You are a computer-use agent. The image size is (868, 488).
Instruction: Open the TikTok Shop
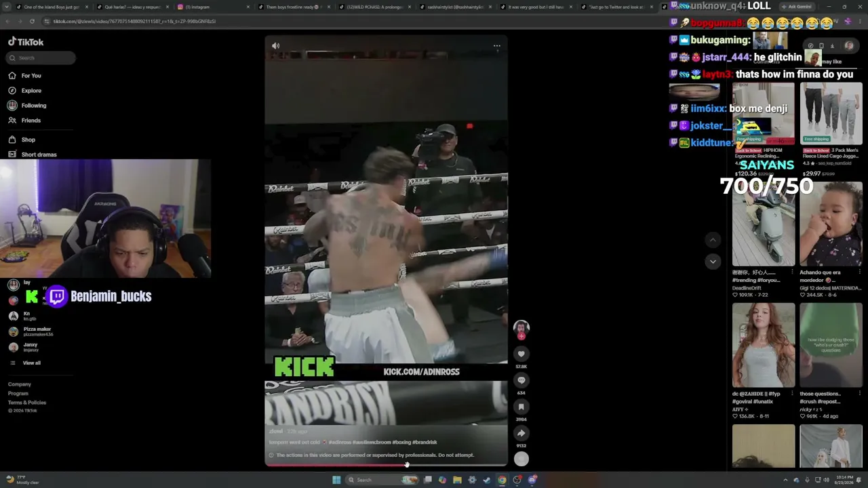[22, 140]
